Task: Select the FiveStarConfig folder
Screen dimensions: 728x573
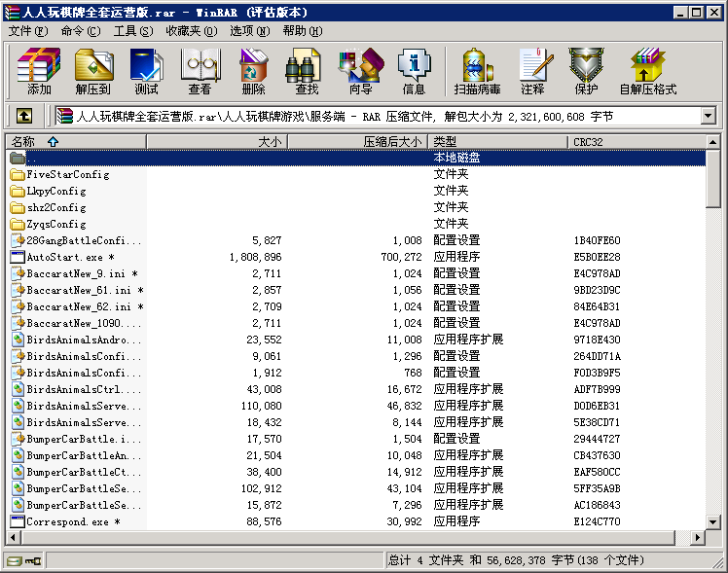Action: click(x=68, y=174)
